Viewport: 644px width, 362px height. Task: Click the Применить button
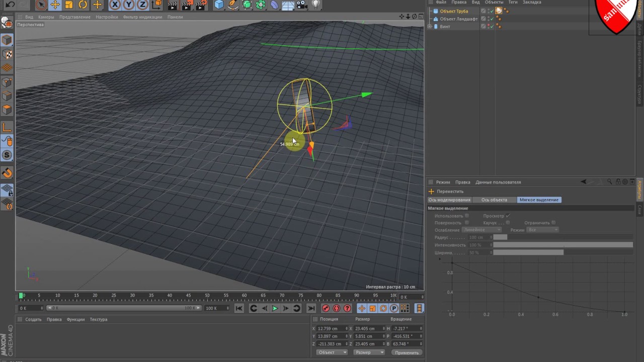[x=407, y=352]
